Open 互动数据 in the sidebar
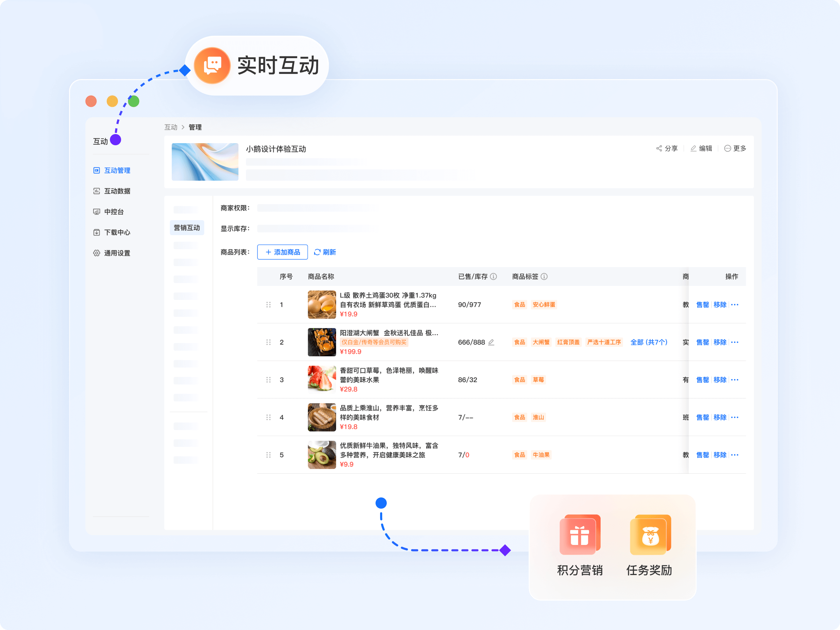Screen dimensions: 840x630 tap(117, 191)
